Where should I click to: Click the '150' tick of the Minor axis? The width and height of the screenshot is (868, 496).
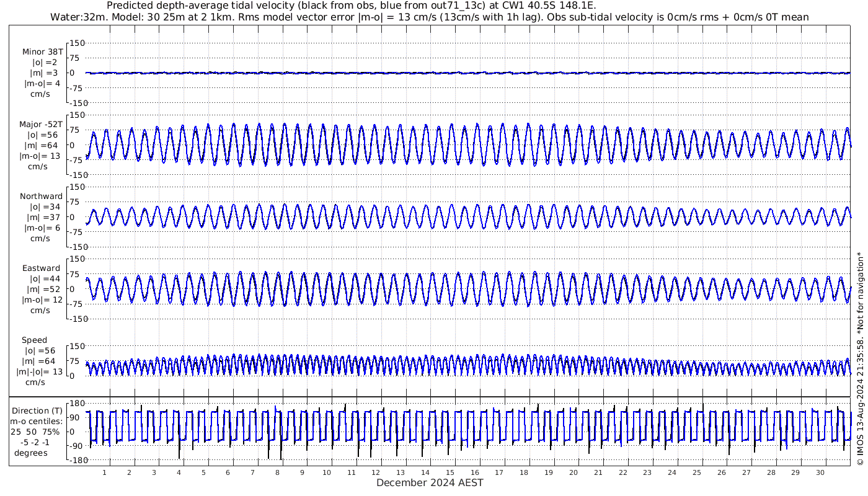76,43
